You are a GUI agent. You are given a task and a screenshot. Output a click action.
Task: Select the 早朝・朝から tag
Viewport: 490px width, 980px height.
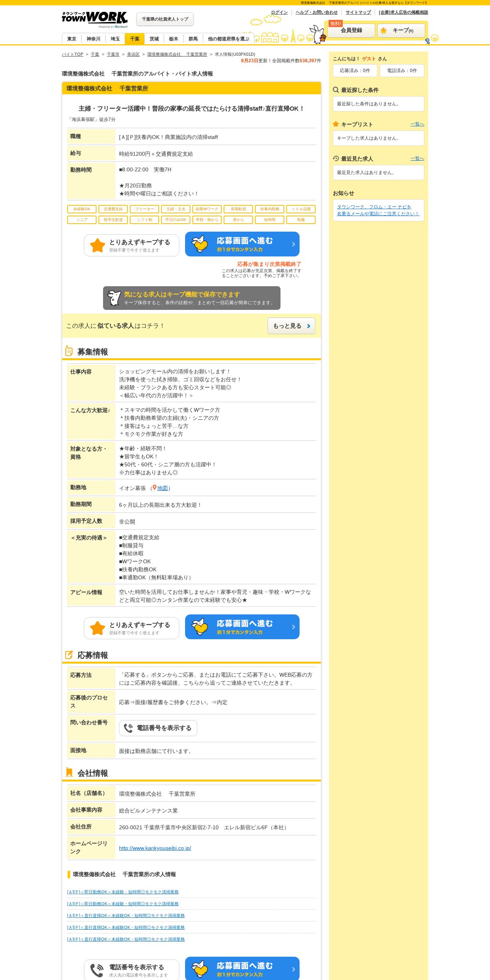tap(207, 220)
